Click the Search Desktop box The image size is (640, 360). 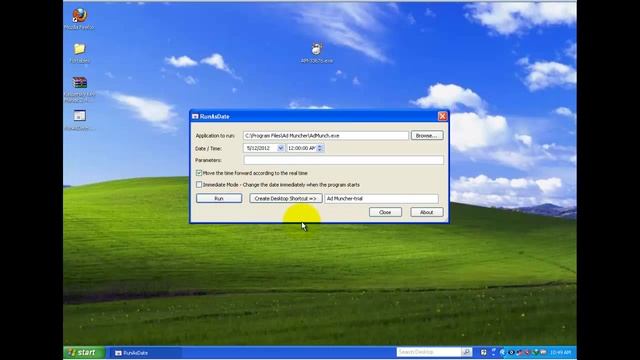[x=429, y=352]
